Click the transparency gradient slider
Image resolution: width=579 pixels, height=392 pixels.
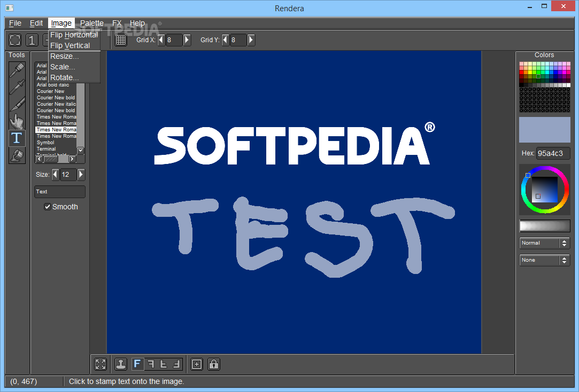(x=545, y=226)
